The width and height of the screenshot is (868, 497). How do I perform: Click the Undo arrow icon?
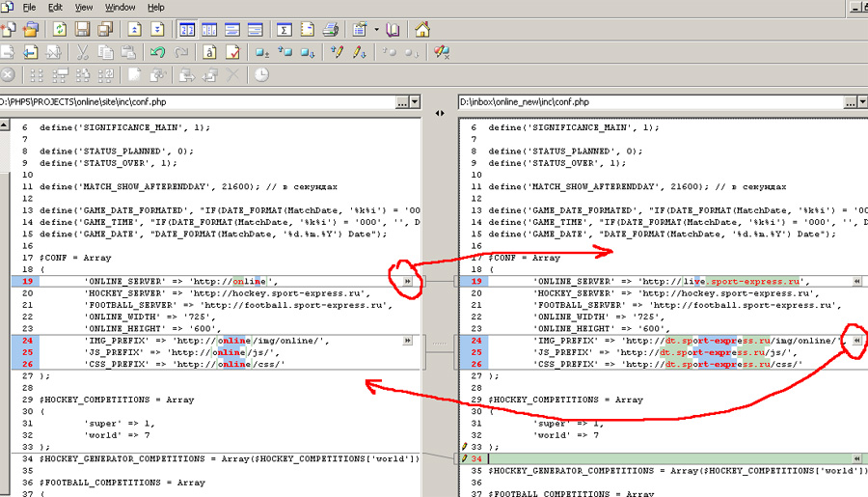pos(157,52)
